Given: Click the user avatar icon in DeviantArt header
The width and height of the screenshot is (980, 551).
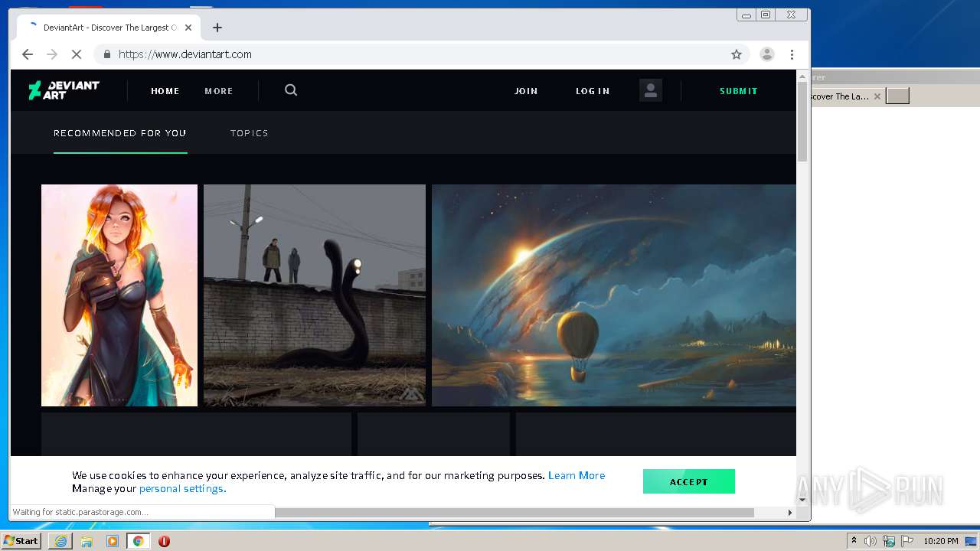Looking at the screenshot, I should (651, 90).
